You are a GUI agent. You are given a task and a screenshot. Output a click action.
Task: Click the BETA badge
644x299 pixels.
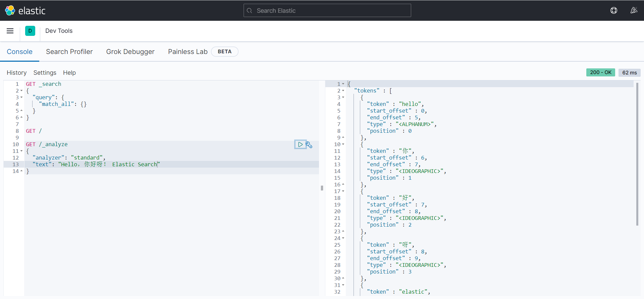point(225,52)
